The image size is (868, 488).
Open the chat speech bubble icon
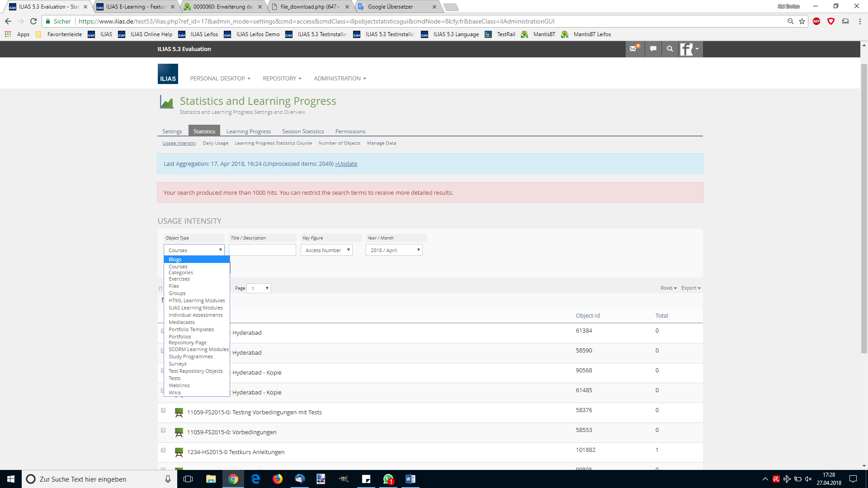coord(653,49)
